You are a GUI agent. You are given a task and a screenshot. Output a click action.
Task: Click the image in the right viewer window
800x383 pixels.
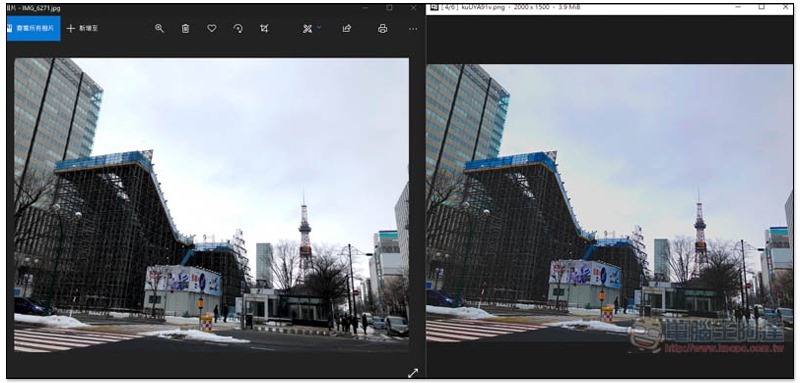[x=610, y=203]
